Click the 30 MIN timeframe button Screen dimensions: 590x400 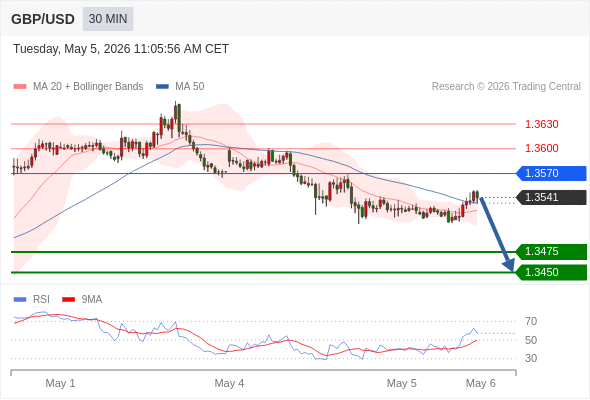(x=108, y=19)
